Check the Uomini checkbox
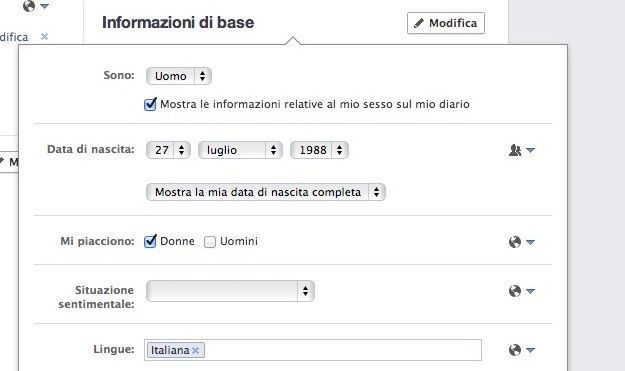This screenshot has width=625, height=371. pos(210,242)
